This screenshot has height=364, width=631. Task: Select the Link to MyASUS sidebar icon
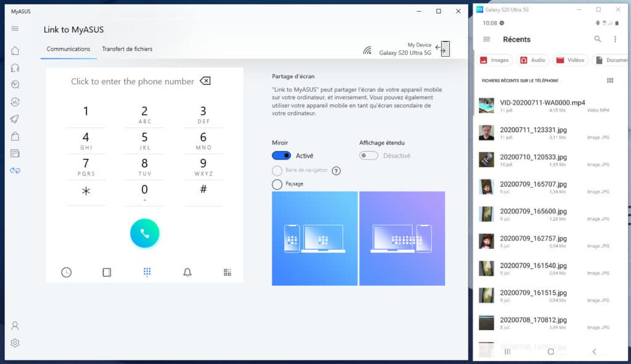(15, 171)
